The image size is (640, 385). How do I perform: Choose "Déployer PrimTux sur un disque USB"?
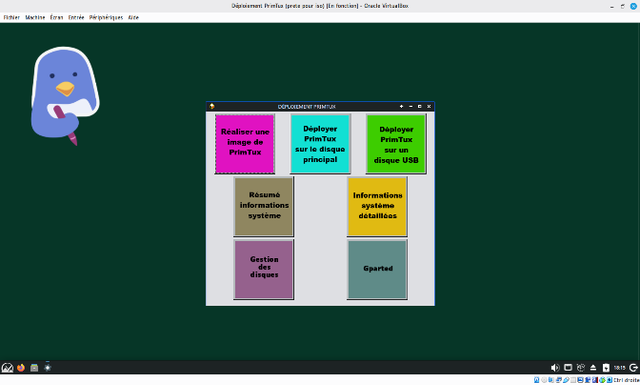396,143
